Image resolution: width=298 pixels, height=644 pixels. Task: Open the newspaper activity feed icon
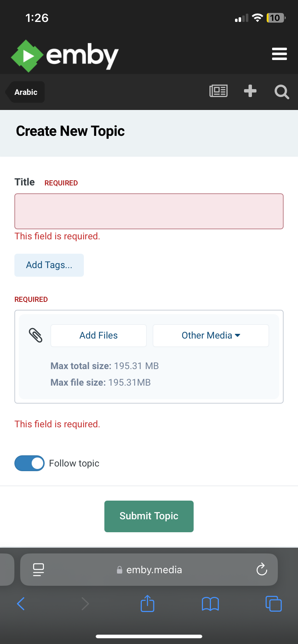click(218, 91)
